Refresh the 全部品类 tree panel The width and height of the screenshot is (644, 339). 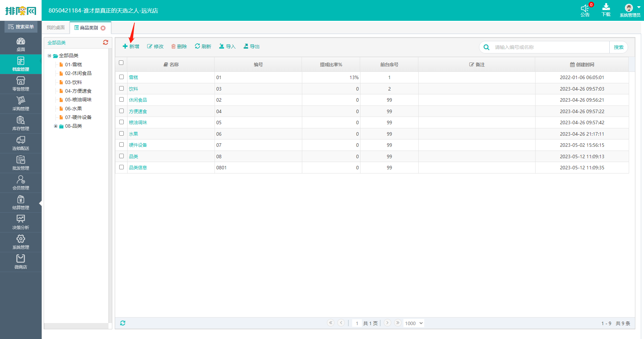pyautogui.click(x=106, y=42)
